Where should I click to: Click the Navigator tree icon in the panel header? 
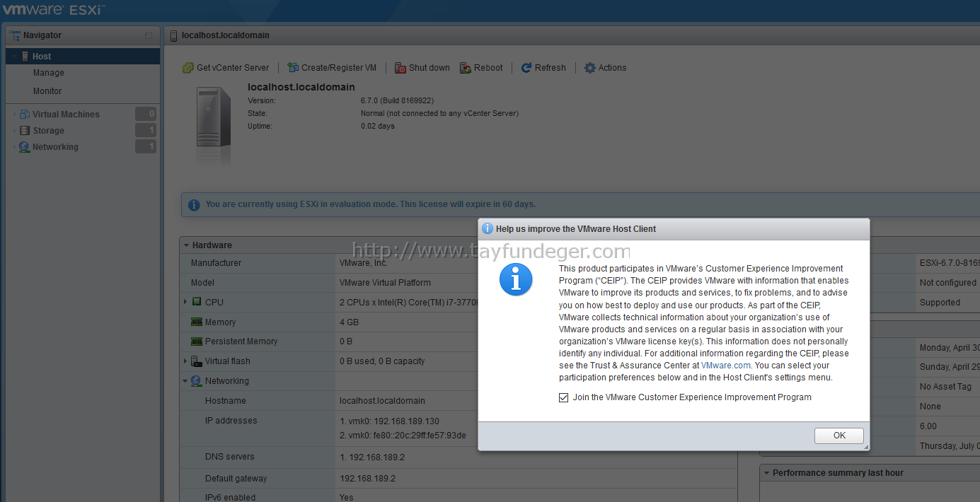(x=14, y=35)
